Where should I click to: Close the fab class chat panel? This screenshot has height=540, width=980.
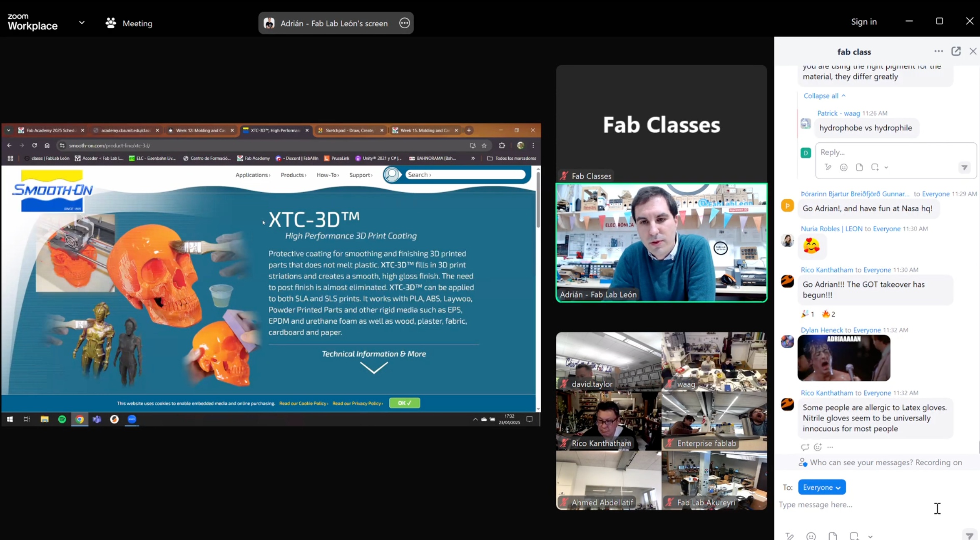click(x=973, y=51)
